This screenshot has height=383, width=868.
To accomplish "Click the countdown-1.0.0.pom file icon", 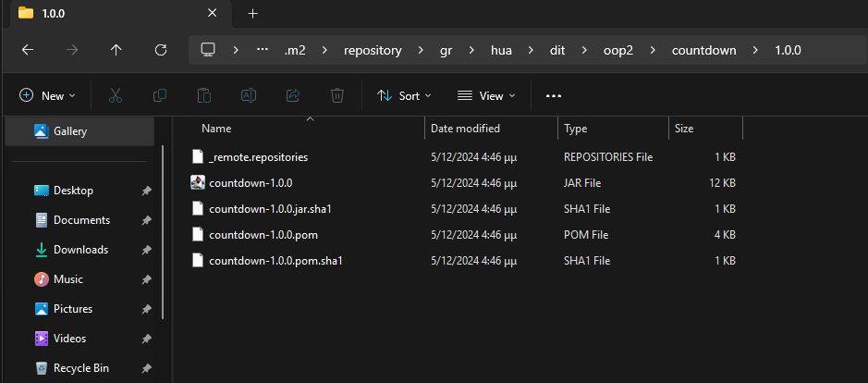I will click(x=198, y=234).
